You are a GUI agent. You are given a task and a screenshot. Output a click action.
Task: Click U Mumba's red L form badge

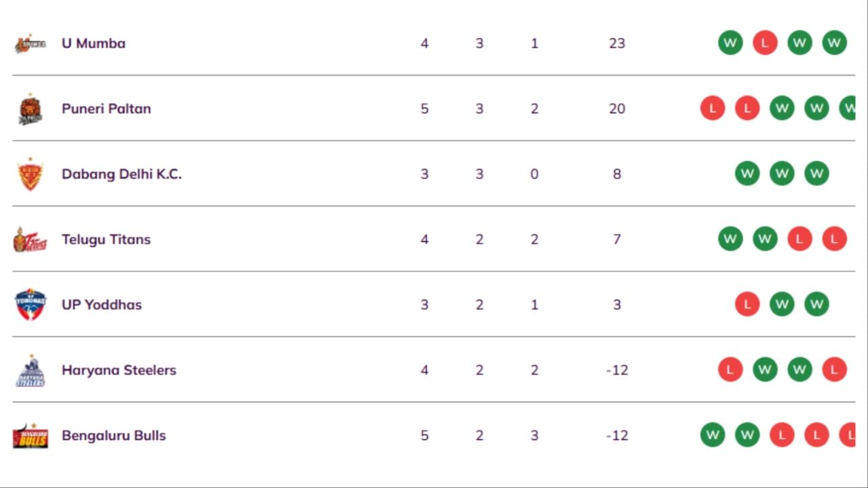765,43
